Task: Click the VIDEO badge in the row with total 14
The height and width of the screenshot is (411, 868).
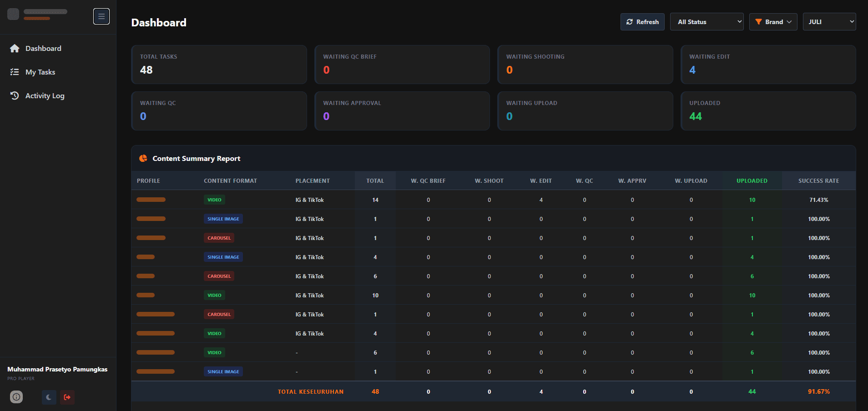Action: pyautogui.click(x=214, y=200)
